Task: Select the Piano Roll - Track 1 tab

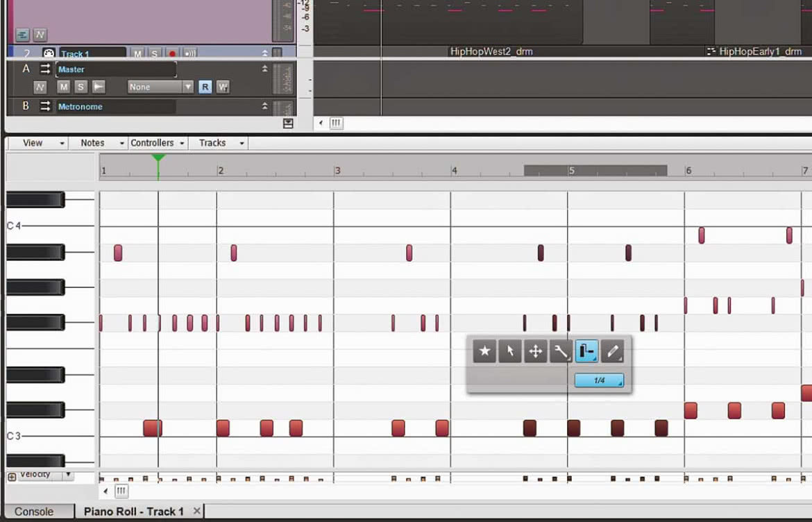Action: point(134,511)
